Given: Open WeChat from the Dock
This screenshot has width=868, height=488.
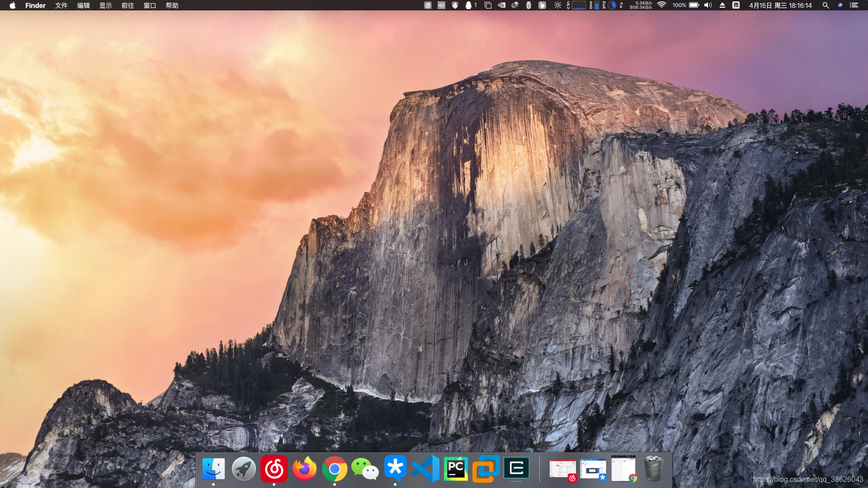Looking at the screenshot, I should [365, 469].
